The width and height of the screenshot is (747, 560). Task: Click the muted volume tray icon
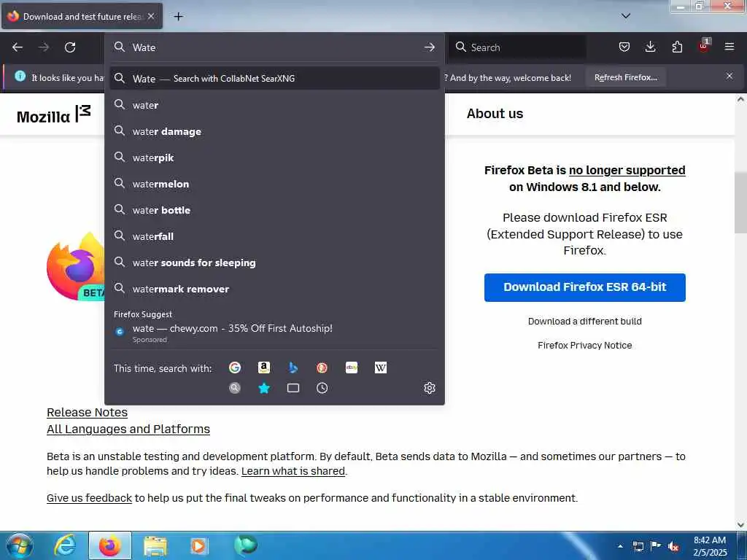(673, 546)
